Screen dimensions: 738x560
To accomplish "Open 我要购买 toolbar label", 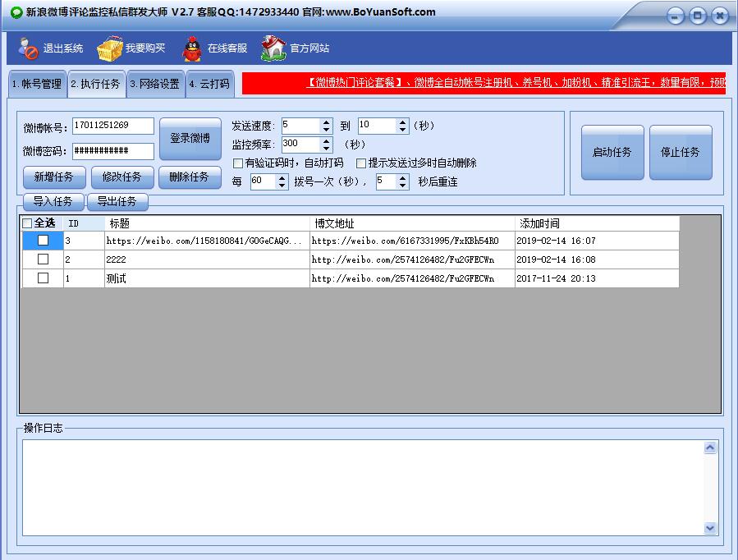I will point(145,48).
